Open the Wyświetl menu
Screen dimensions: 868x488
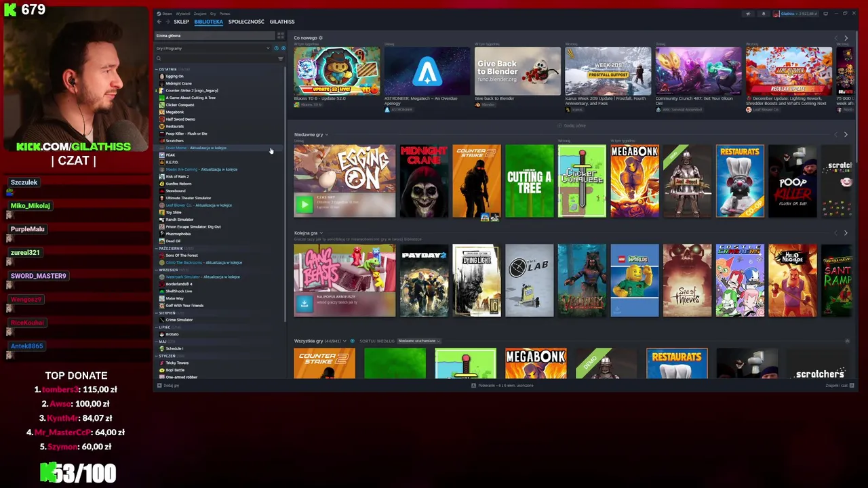click(x=183, y=14)
